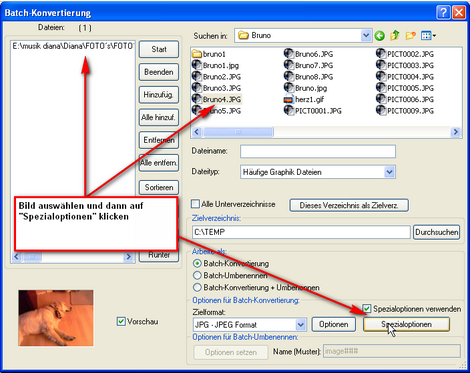Click the Zielverzeichnis C:\TEMP field
The width and height of the screenshot is (470, 373).
(x=301, y=232)
